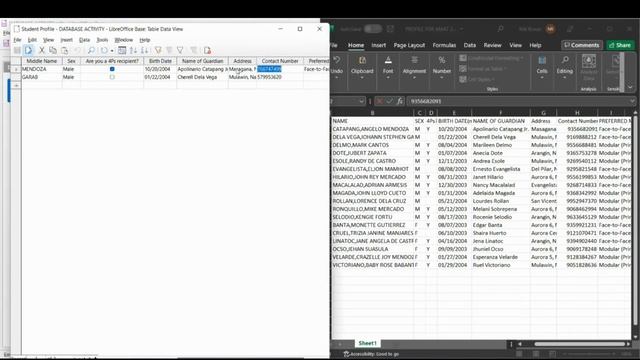Click the Paste icon in Base toolbar
The image size is (640, 360).
(x=64, y=50)
